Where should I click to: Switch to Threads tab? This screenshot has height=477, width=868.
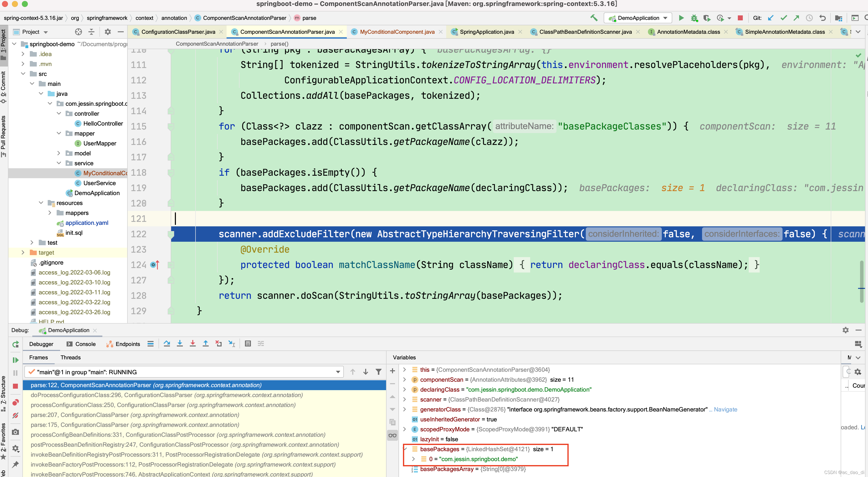[x=70, y=357]
